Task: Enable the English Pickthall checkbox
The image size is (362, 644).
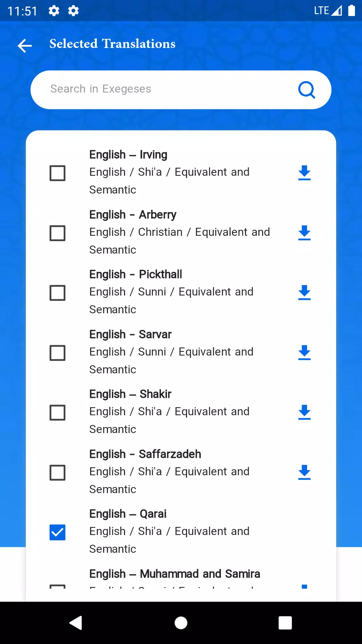Action: 57,293
